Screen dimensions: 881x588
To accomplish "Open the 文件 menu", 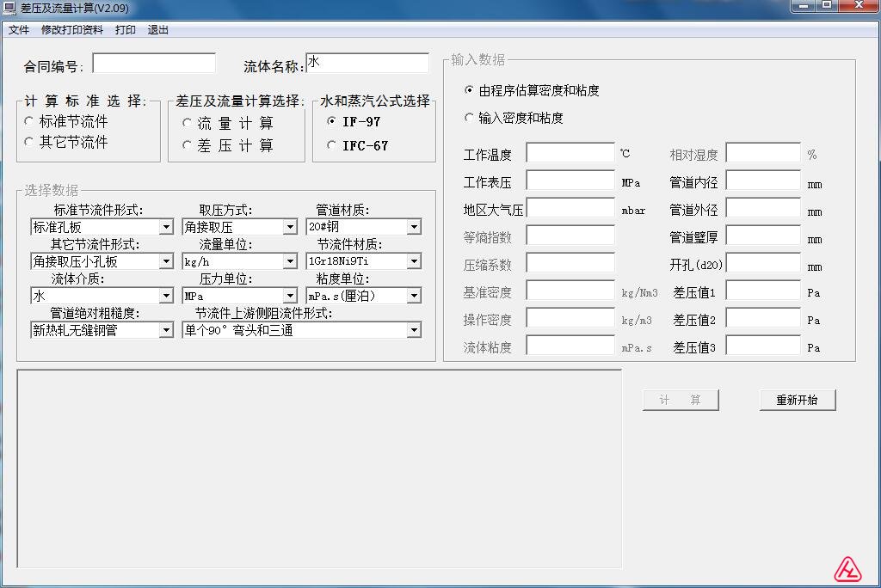I will 19,30.
